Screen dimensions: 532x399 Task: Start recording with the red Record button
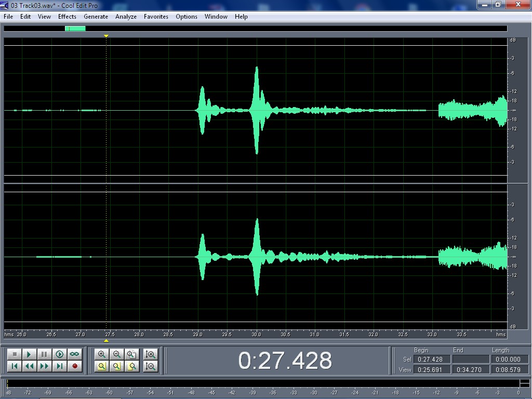[74, 366]
